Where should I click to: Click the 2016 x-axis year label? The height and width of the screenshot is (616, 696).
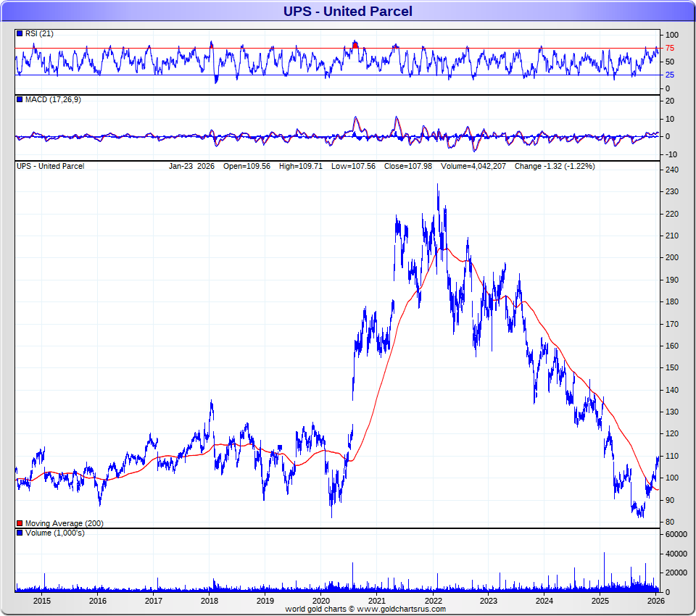click(x=98, y=601)
